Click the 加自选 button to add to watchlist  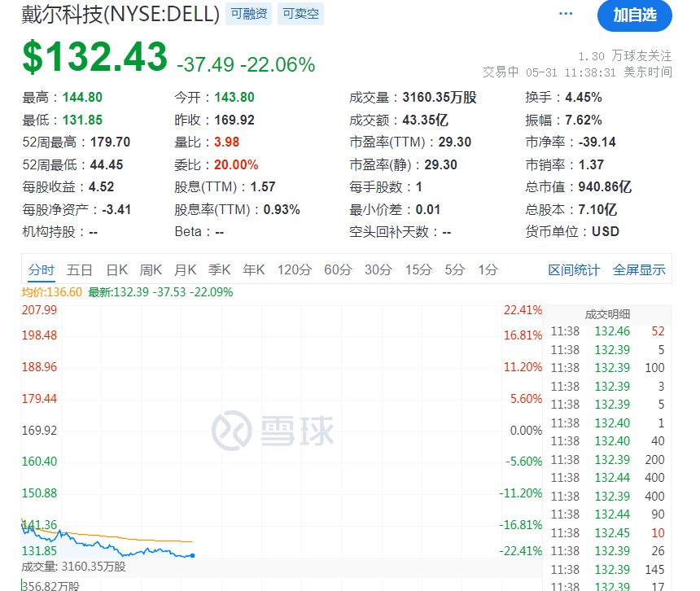pyautogui.click(x=634, y=16)
